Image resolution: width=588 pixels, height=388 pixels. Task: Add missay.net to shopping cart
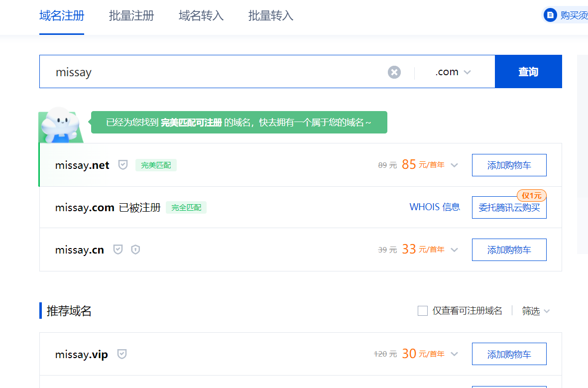(509, 165)
